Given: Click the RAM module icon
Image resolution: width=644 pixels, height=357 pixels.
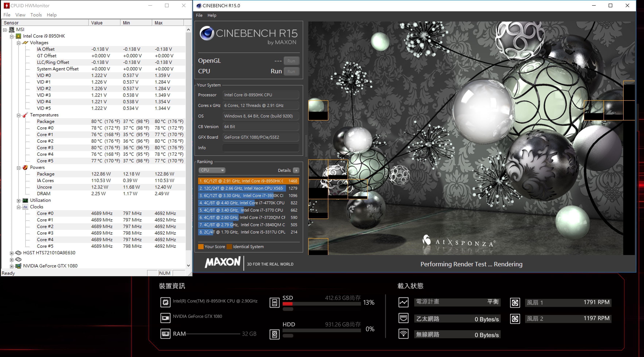Looking at the screenshot, I should click(x=165, y=334).
